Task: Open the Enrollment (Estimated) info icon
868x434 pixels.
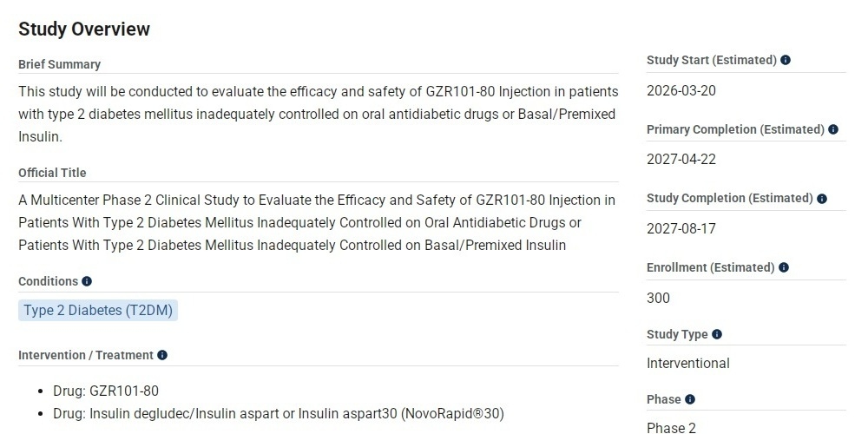Action: coord(784,267)
